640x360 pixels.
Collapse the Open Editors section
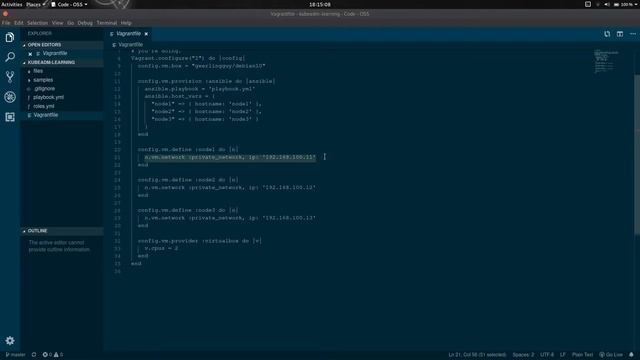coord(62,45)
